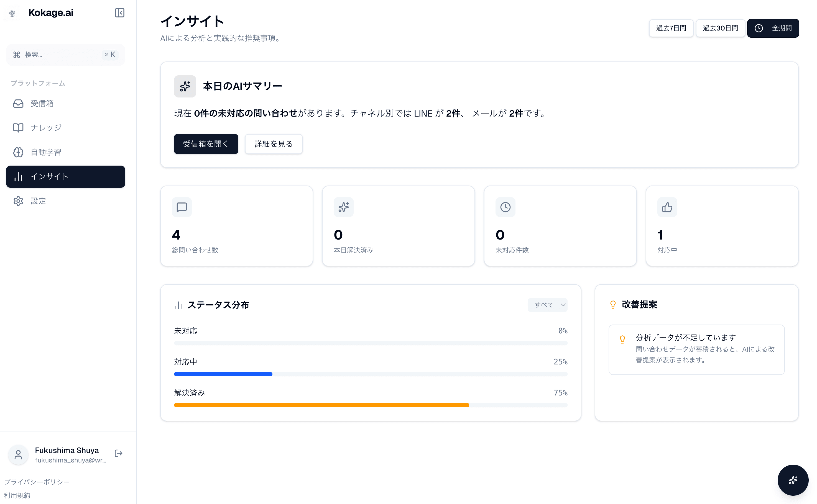817x504 pixels.
Task: Click the fukushima_shuya@wr... email text
Action: coord(70,460)
